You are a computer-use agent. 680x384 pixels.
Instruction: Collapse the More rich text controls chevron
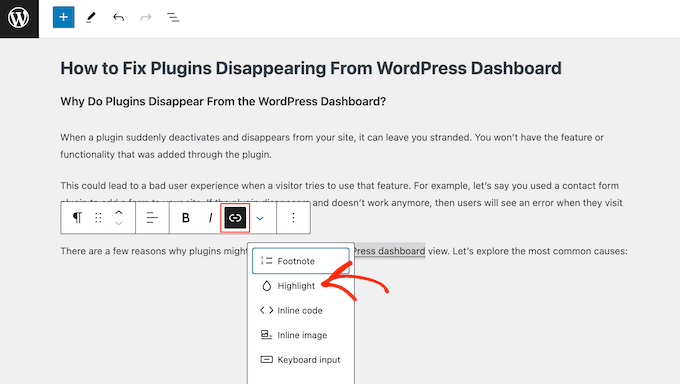[x=260, y=218]
